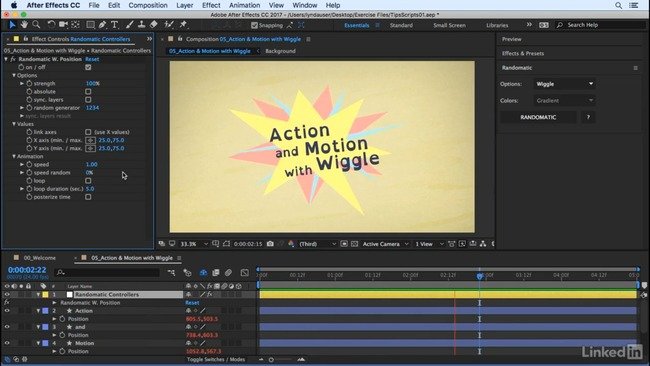Select the Pan Behind anchor point tool
This screenshot has width=650, height=366.
[75, 25]
